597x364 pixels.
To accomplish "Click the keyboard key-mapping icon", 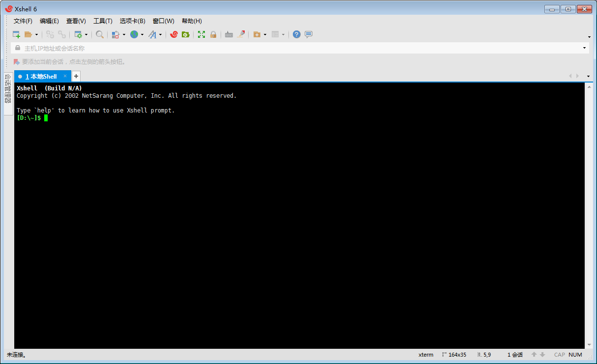I will [229, 34].
